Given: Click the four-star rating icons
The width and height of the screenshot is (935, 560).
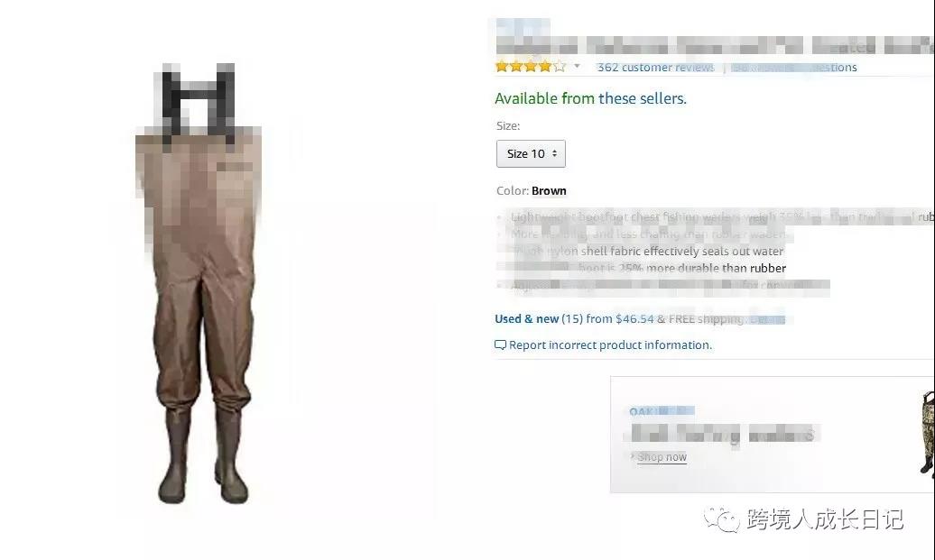Looking at the screenshot, I should [530, 67].
